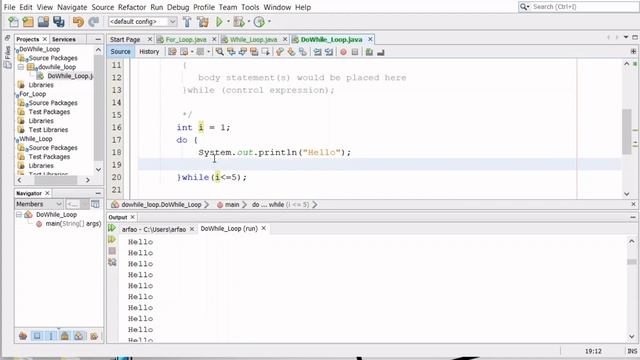Open the document list dropdown arrow at editor top right
This screenshot has width=640, height=360.
point(626,37)
